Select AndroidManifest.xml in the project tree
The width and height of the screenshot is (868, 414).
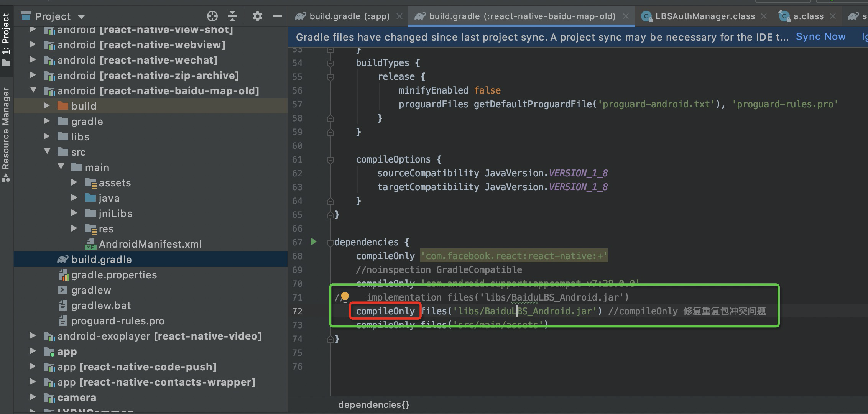[x=150, y=244]
